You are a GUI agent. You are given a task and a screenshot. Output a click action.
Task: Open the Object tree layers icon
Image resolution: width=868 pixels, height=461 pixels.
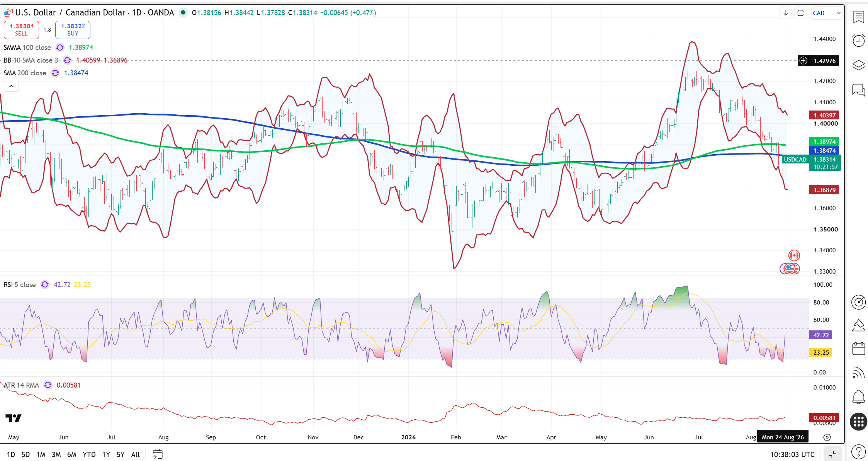pyautogui.click(x=858, y=65)
